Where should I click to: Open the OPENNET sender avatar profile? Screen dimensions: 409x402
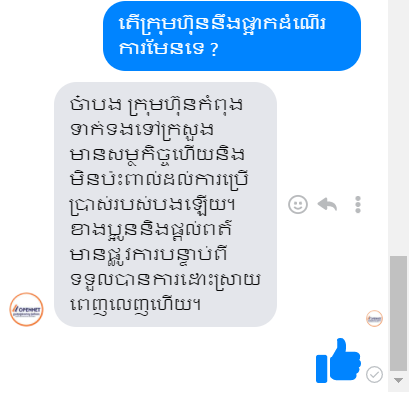26,309
